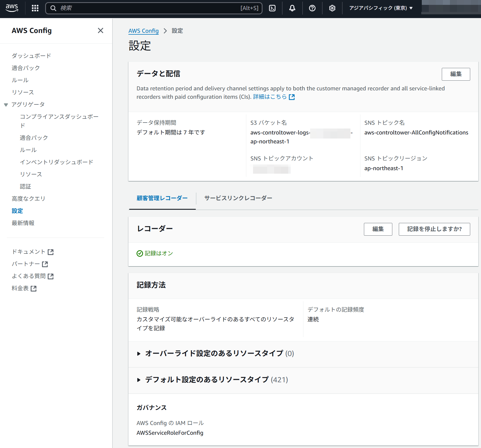Click the AWSServiceRoleForConfig role name
The image size is (481, 448).
tap(170, 433)
